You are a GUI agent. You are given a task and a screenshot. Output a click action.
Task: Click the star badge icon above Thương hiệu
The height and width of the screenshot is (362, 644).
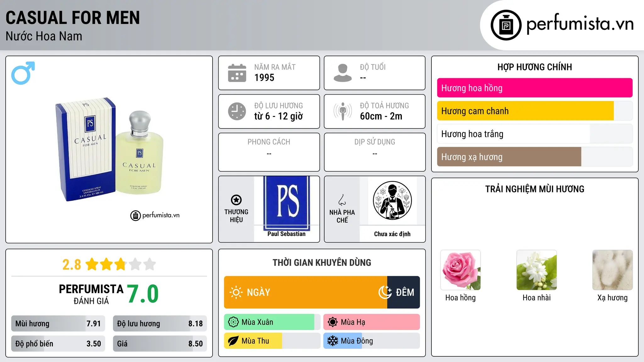pyautogui.click(x=236, y=200)
